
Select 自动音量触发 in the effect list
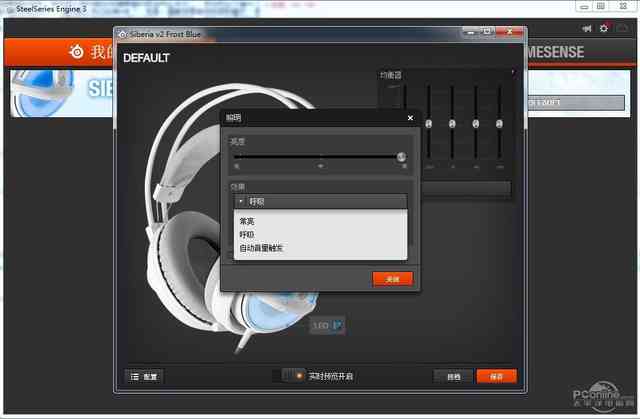point(261,248)
